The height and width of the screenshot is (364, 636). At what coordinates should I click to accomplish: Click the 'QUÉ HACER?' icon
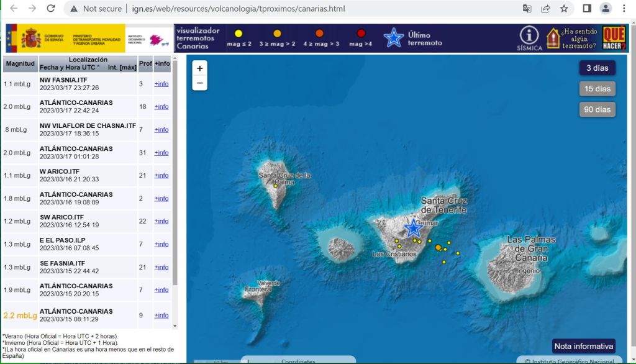[614, 38]
